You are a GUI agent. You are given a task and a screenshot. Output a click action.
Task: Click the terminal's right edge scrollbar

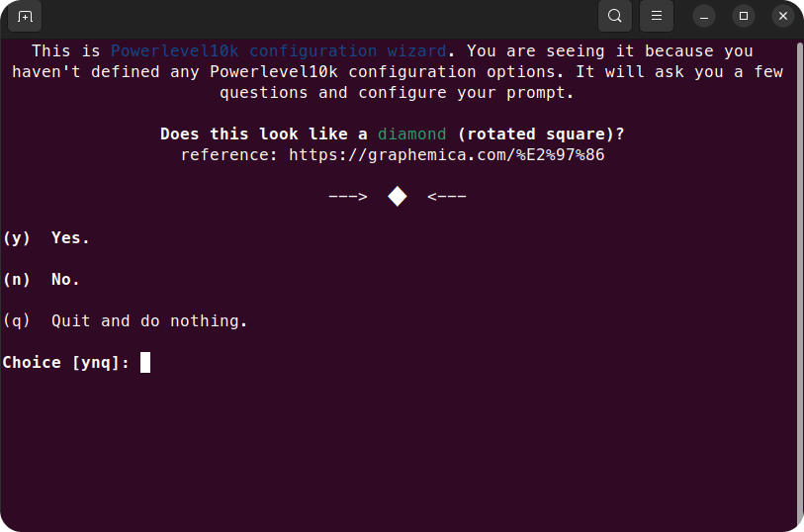[799, 277]
